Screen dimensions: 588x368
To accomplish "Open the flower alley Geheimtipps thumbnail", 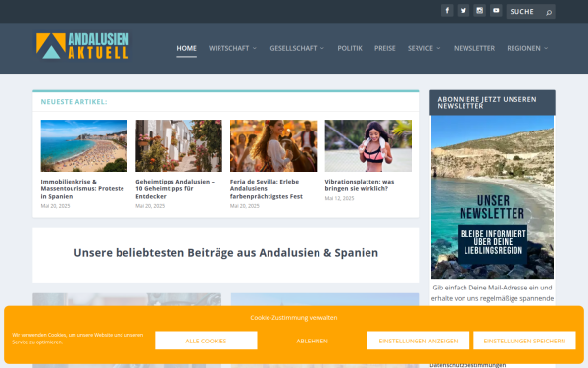I will (179, 145).
